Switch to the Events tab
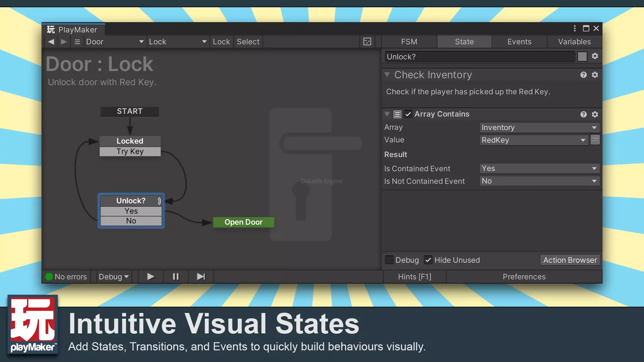This screenshot has height=362, width=644. [x=519, y=41]
